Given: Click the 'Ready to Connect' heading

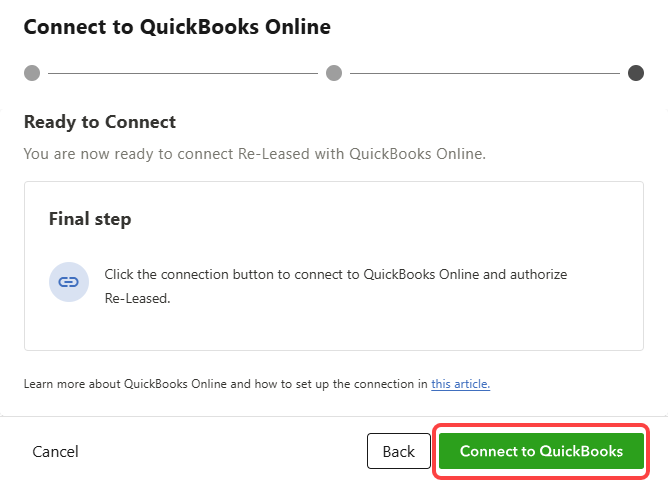Looking at the screenshot, I should point(100,122).
